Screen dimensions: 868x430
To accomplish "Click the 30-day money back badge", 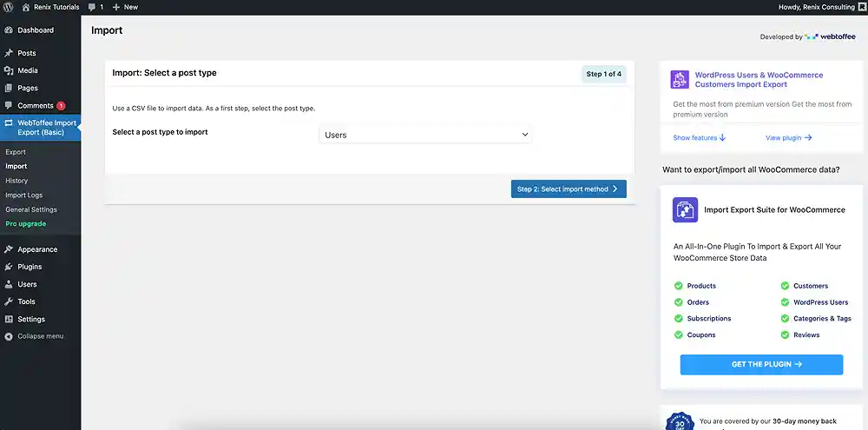I will point(680,421).
